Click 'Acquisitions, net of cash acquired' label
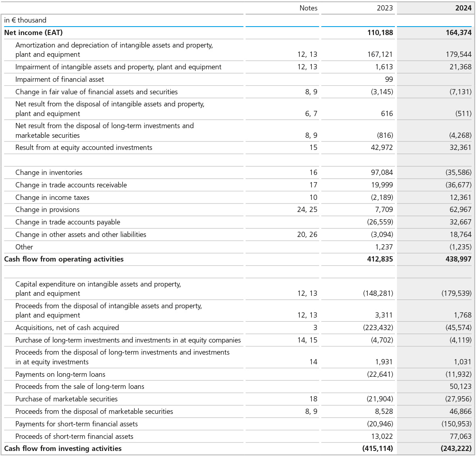The height and width of the screenshot is (457, 476). (x=67, y=328)
